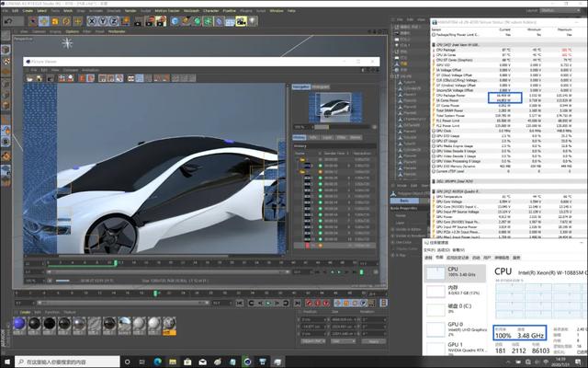Click Windows taskbar search box
The width and height of the screenshot is (588, 368).
point(68,362)
